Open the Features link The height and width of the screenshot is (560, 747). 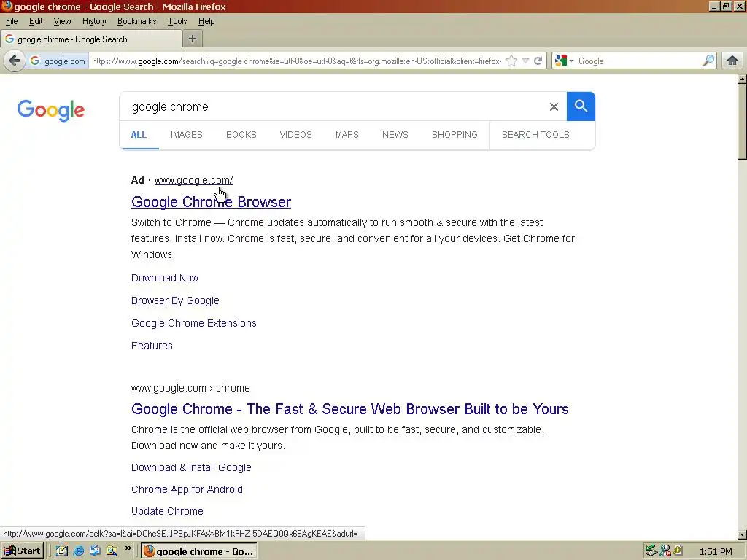tap(152, 346)
